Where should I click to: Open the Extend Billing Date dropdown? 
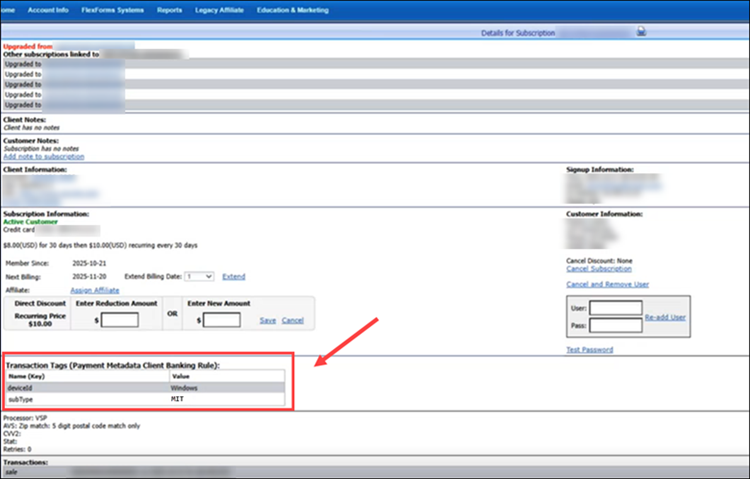199,277
